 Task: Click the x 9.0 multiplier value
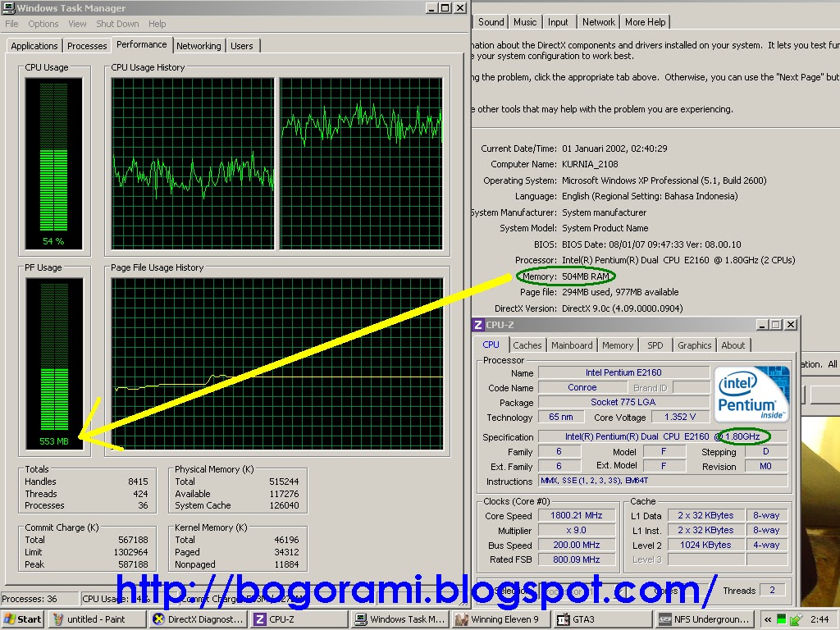click(x=577, y=530)
